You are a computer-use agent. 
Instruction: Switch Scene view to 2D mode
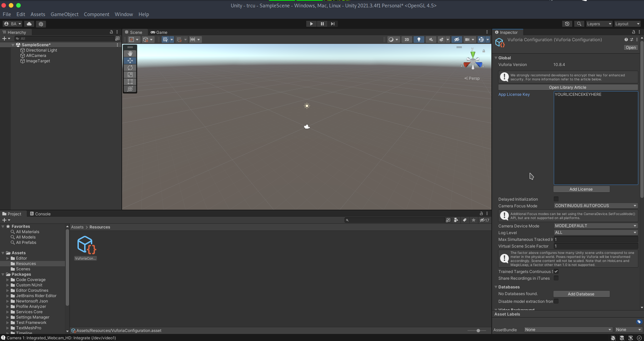coord(407,39)
